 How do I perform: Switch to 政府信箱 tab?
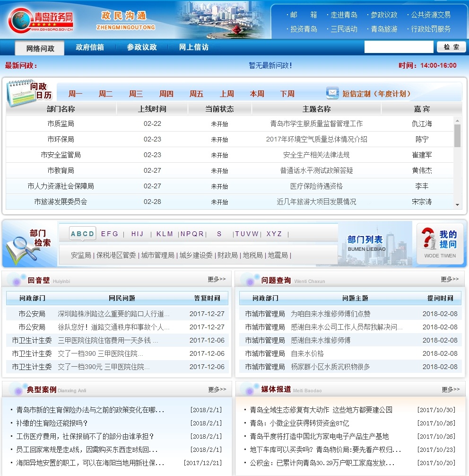[x=90, y=47]
